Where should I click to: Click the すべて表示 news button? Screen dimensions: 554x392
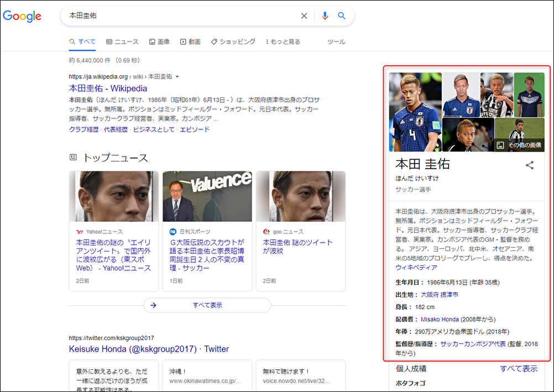coord(207,305)
